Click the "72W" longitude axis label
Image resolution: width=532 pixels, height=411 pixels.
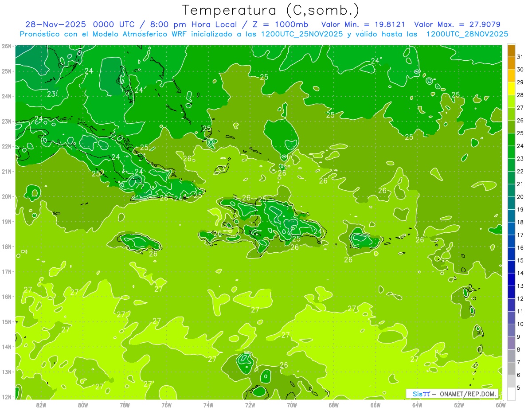tap(250, 405)
